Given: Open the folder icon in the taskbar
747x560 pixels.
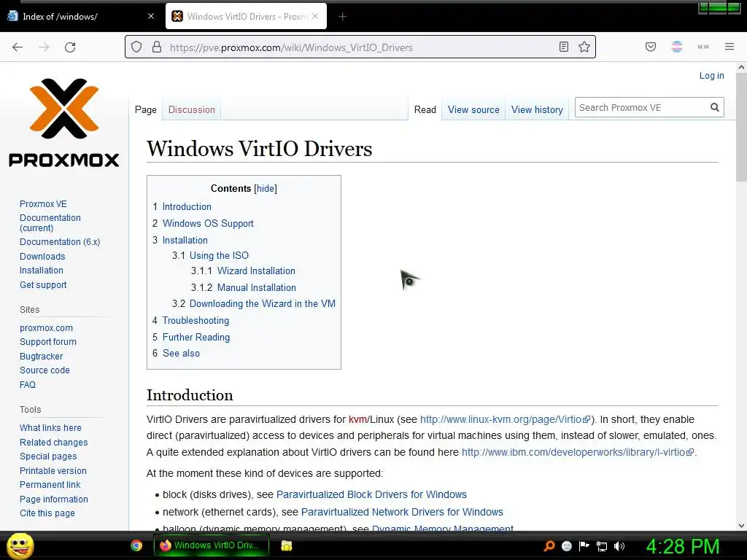Looking at the screenshot, I should point(286,545).
